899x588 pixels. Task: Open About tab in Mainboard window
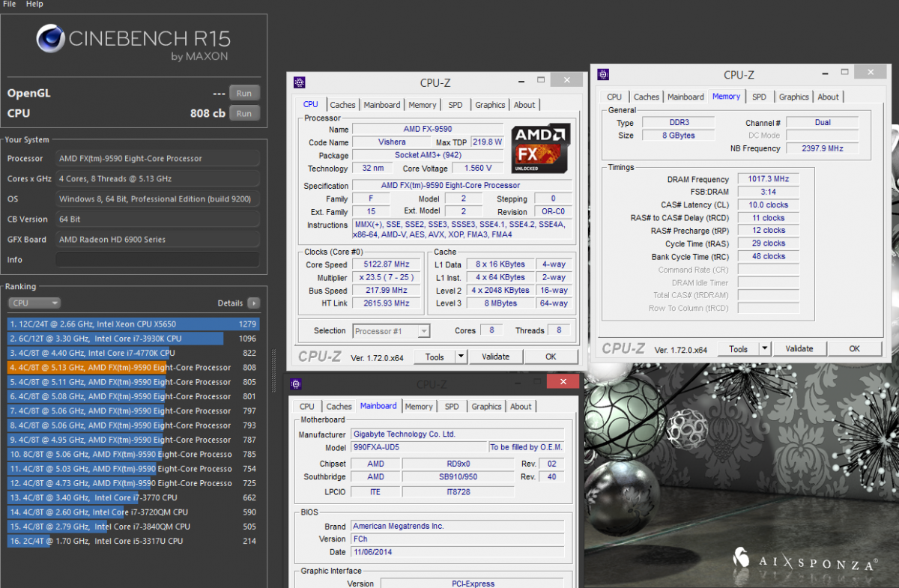[x=521, y=407]
